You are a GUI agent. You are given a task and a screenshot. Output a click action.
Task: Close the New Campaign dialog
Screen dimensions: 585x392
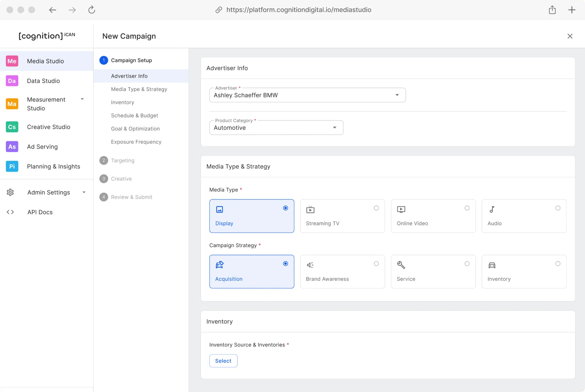coord(570,36)
